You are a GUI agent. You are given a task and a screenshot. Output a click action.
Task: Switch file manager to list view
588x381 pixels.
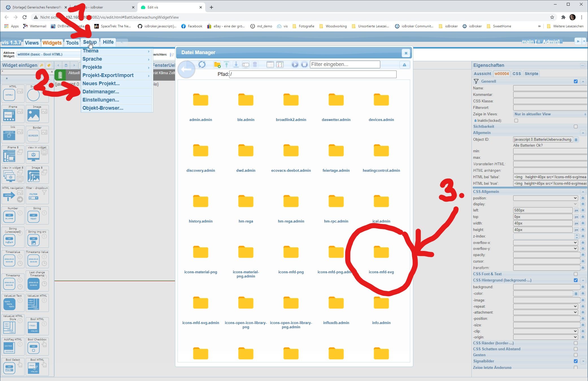[x=270, y=65]
